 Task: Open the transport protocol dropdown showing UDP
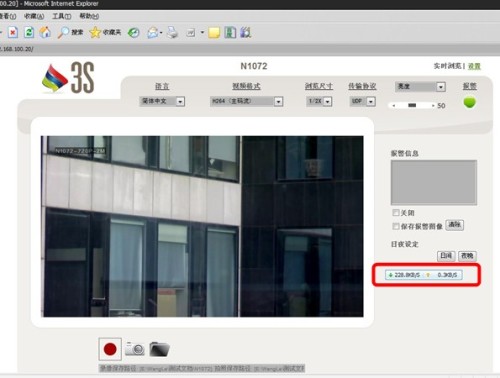(x=363, y=101)
